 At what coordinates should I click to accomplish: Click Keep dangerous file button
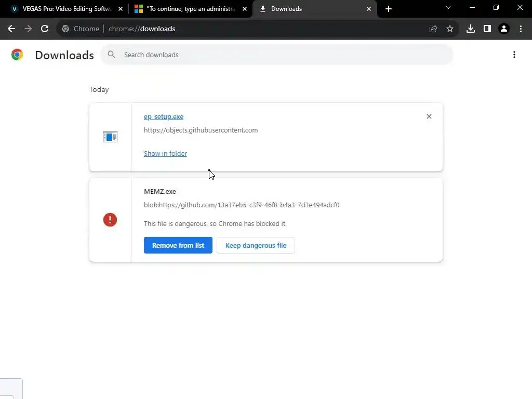[256, 245]
